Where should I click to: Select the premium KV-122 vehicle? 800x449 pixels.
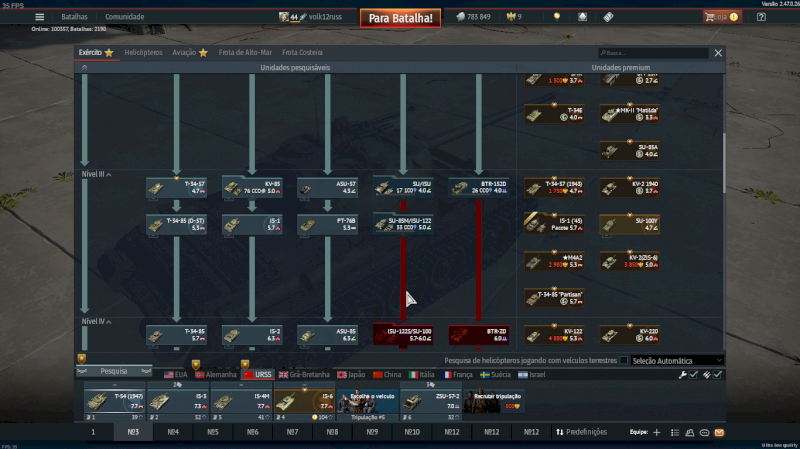point(554,335)
